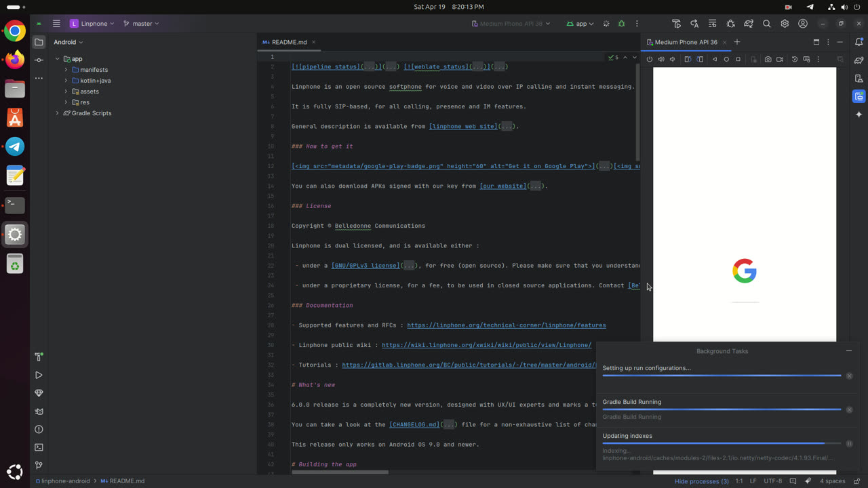Open the app run configuration dropdown
The height and width of the screenshot is (488, 868).
coord(580,24)
